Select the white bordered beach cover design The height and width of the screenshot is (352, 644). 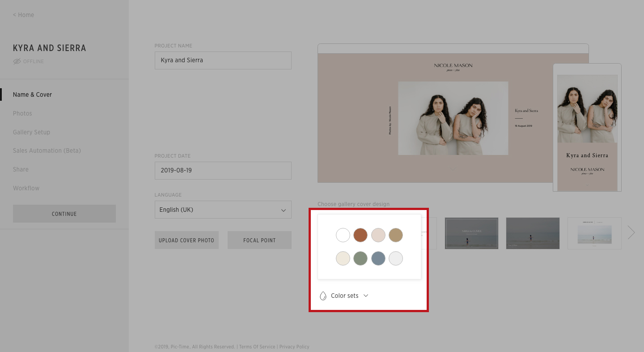[x=594, y=233]
